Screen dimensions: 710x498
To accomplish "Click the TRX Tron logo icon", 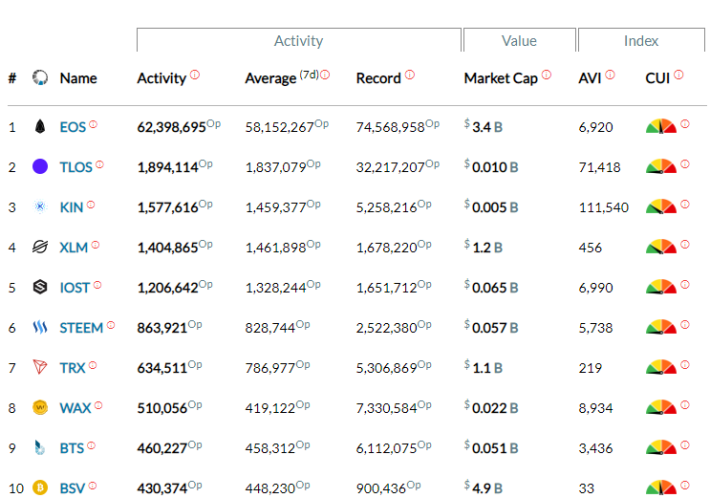I will coord(40,367).
